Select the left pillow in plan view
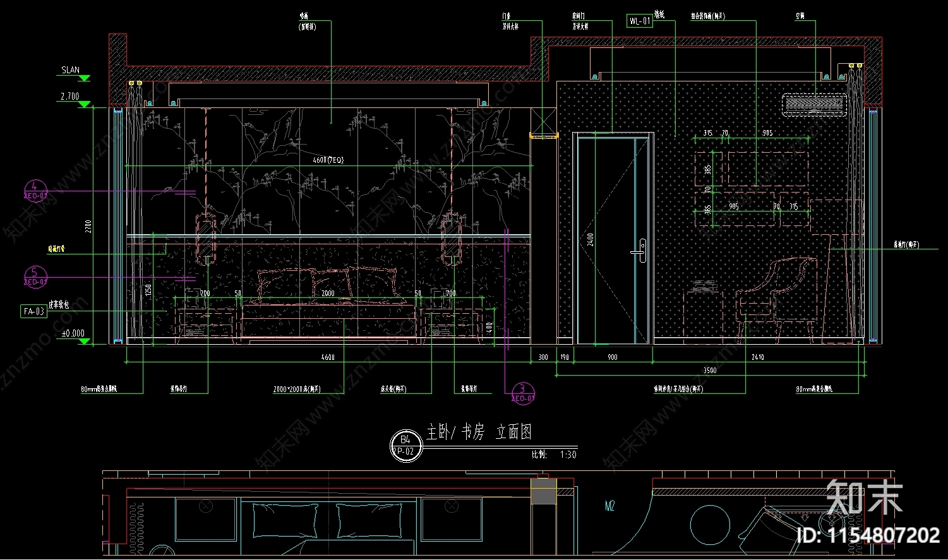The height and width of the screenshot is (560, 948). click(x=284, y=521)
